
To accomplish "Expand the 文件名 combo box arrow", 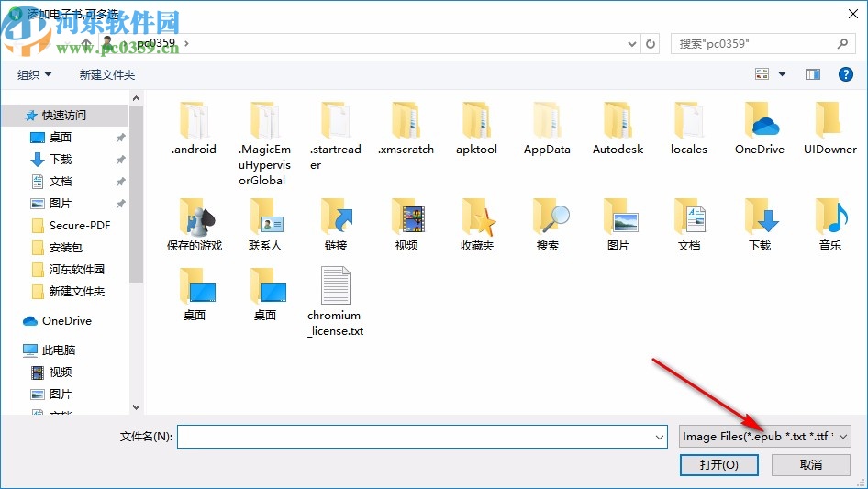I will point(660,437).
